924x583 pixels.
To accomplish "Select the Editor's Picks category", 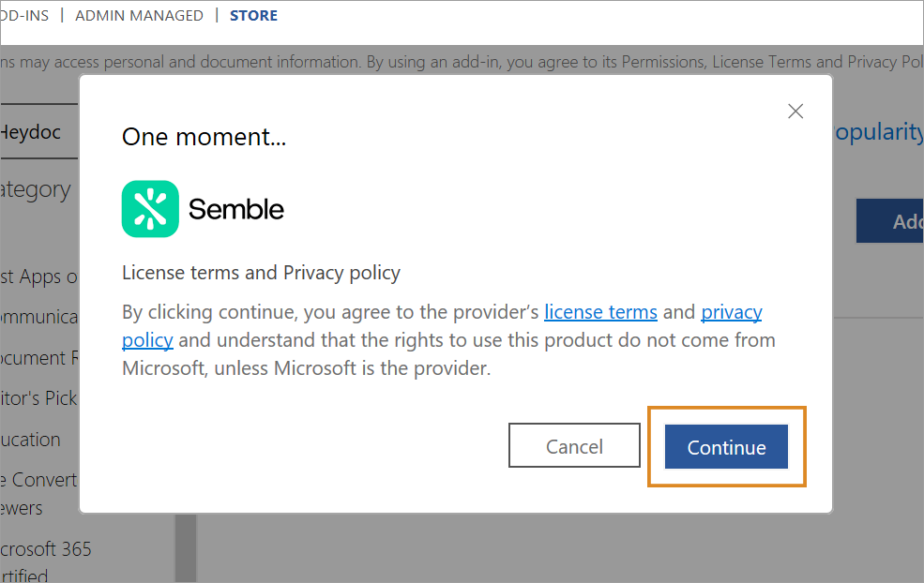I will 38,398.
